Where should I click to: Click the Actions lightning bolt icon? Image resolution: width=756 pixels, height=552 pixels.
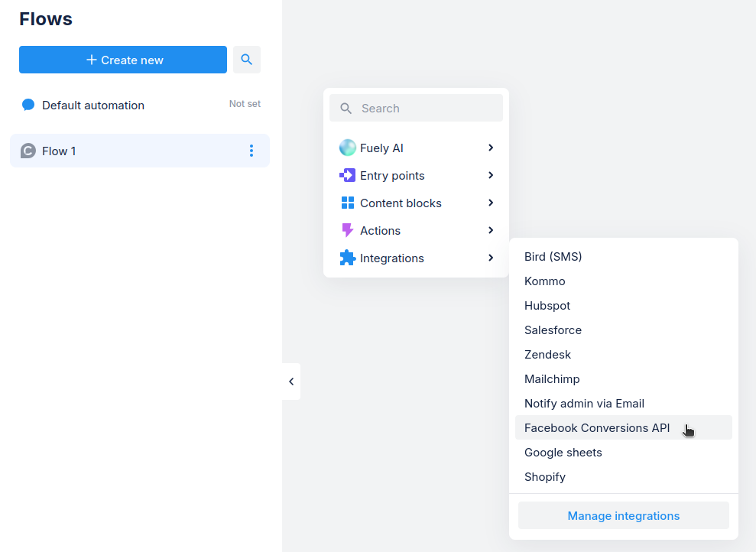(348, 230)
